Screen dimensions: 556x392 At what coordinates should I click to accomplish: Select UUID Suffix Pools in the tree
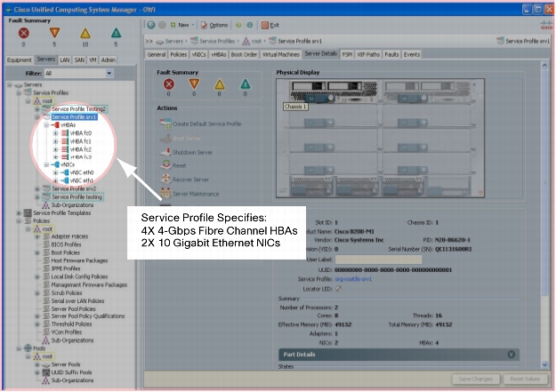click(x=71, y=372)
